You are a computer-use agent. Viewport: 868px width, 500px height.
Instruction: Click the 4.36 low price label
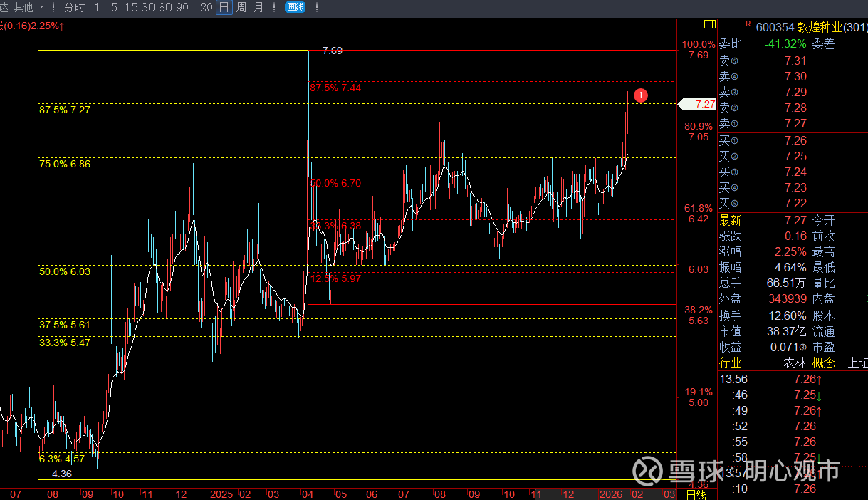point(63,474)
